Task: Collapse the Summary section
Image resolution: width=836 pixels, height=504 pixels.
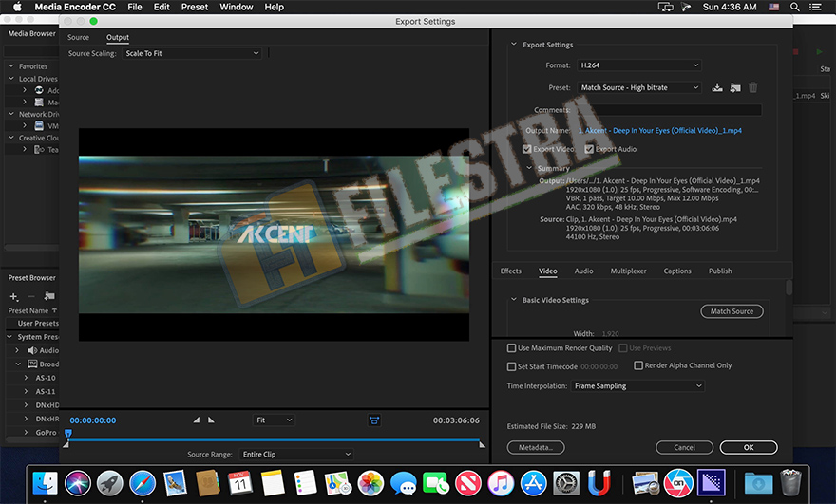Action: click(x=529, y=168)
